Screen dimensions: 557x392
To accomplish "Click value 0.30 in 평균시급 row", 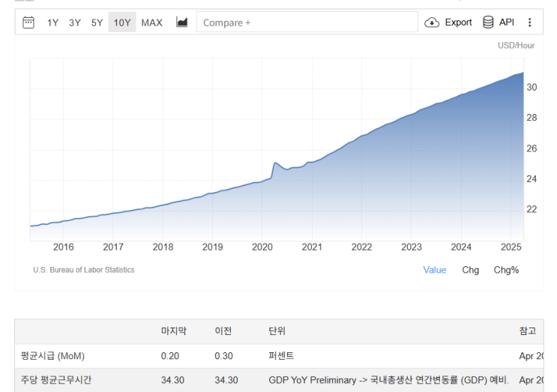I will click(224, 356).
